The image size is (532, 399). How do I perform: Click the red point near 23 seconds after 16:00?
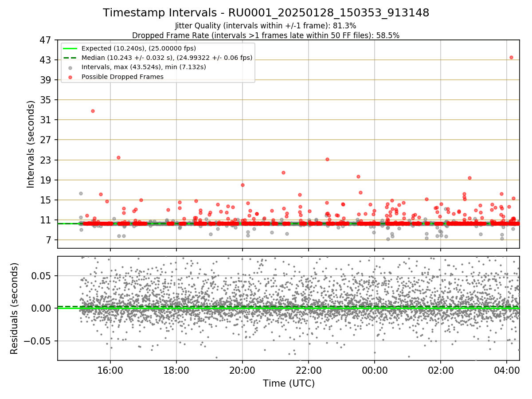(x=118, y=157)
